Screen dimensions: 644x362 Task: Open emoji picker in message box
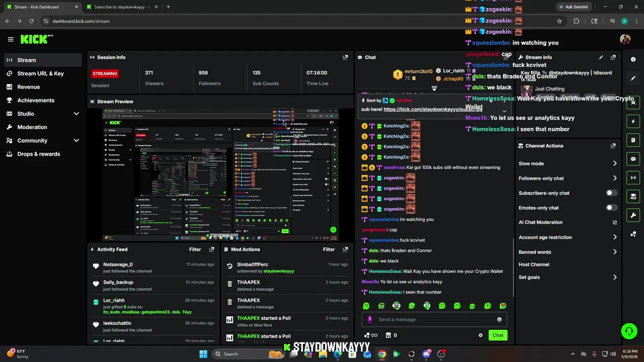(499, 319)
